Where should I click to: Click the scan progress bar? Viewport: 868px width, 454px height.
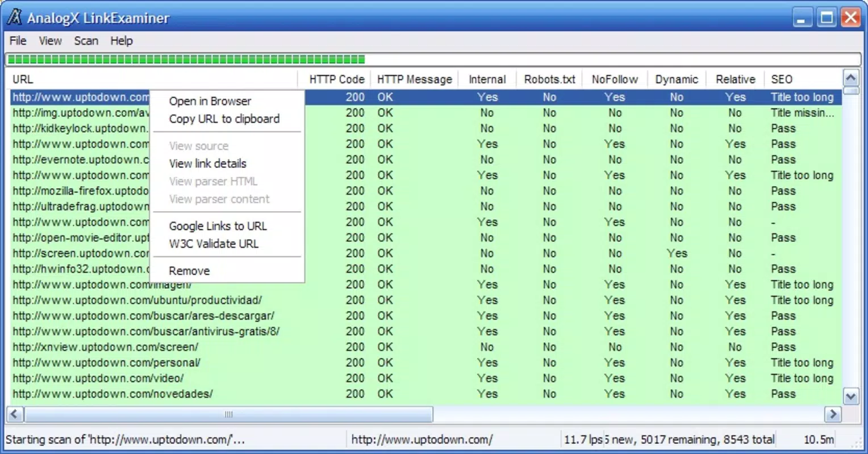[433, 59]
